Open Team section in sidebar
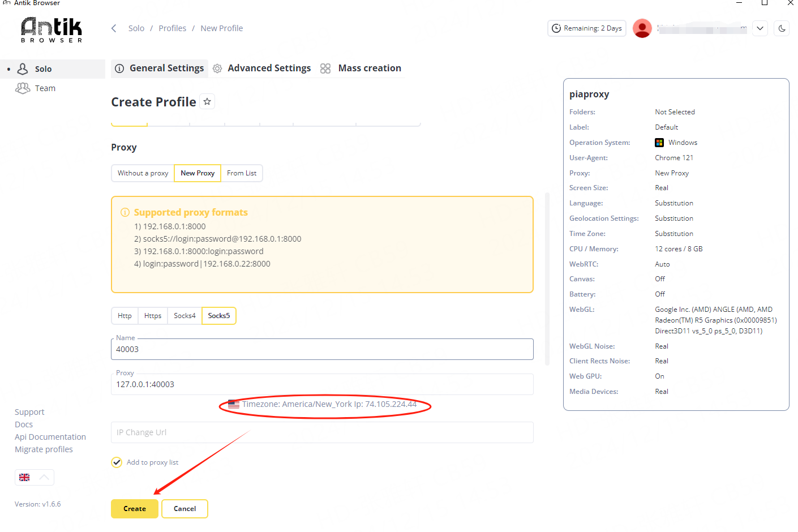 pyautogui.click(x=45, y=88)
